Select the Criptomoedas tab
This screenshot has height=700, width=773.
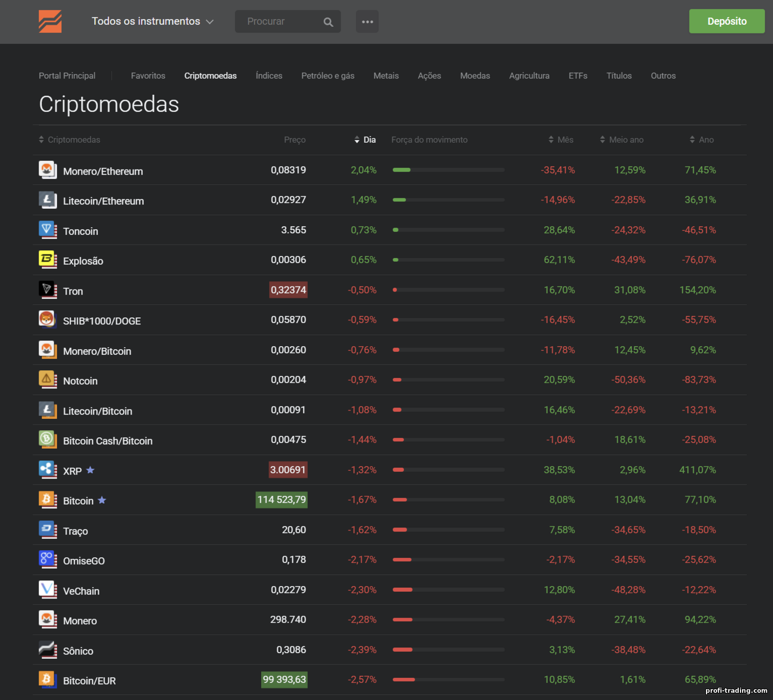click(210, 76)
